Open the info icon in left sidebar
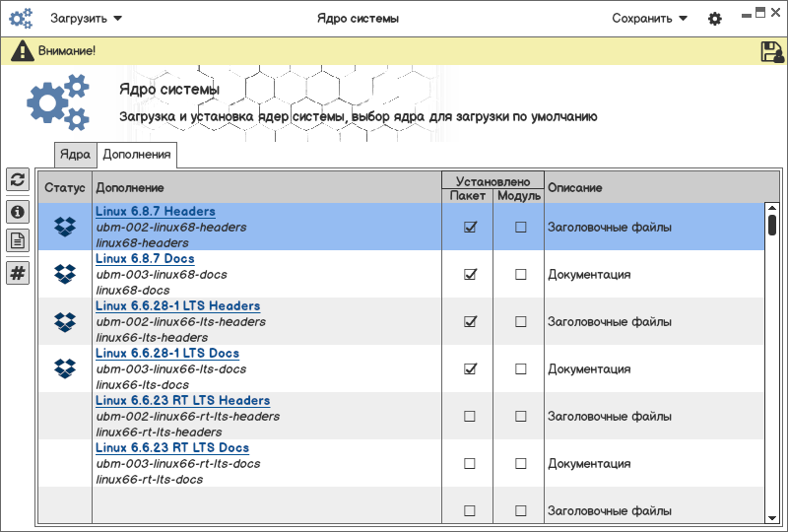Image resolution: width=788 pixels, height=532 pixels. (x=17, y=211)
